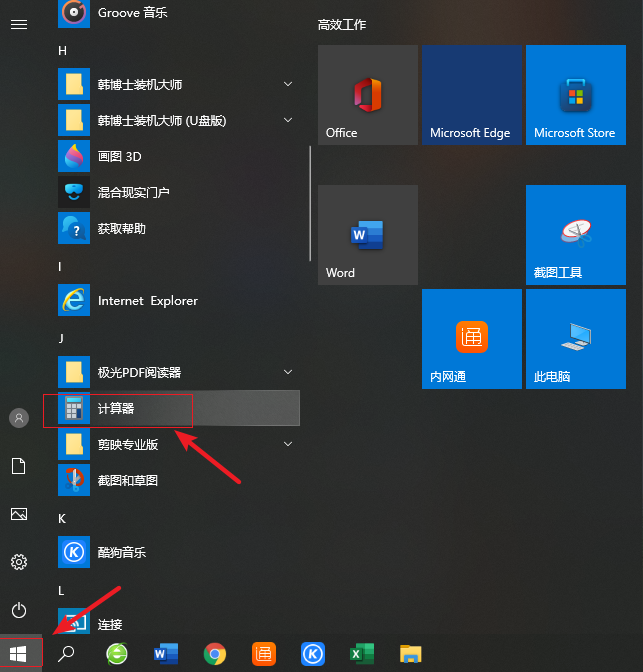The width and height of the screenshot is (643, 672).
Task: Expand the Start hamburger menu
Action: [x=18, y=24]
